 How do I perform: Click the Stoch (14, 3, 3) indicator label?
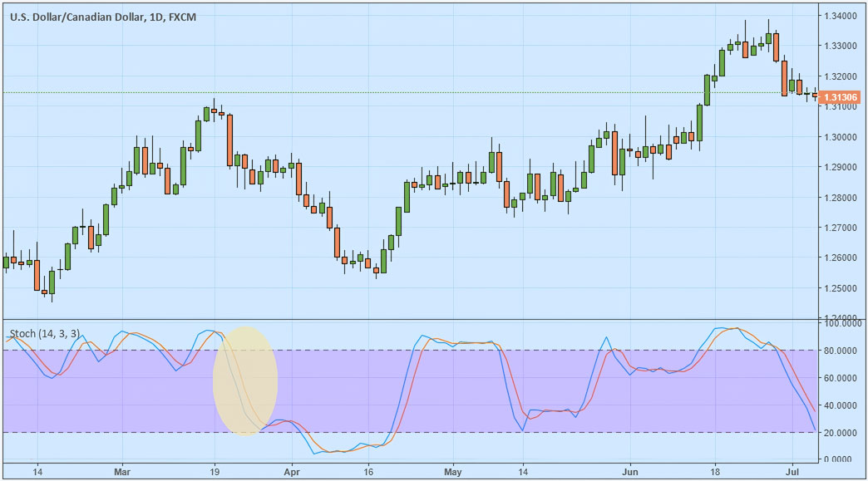[x=45, y=333]
